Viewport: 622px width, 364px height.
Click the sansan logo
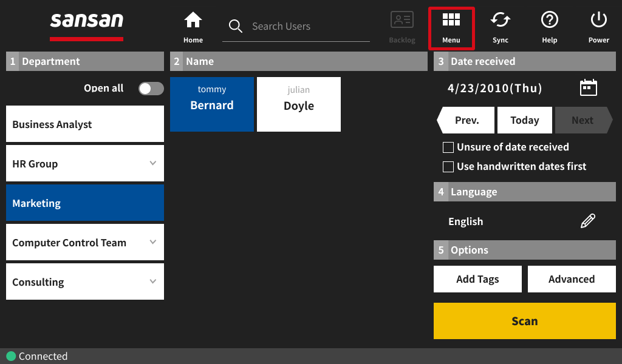[86, 25]
